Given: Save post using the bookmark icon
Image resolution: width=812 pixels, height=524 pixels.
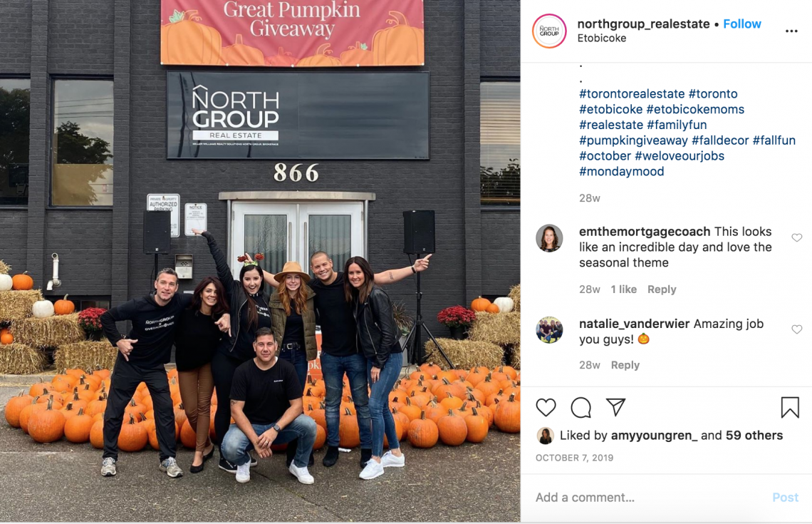Looking at the screenshot, I should (790, 407).
